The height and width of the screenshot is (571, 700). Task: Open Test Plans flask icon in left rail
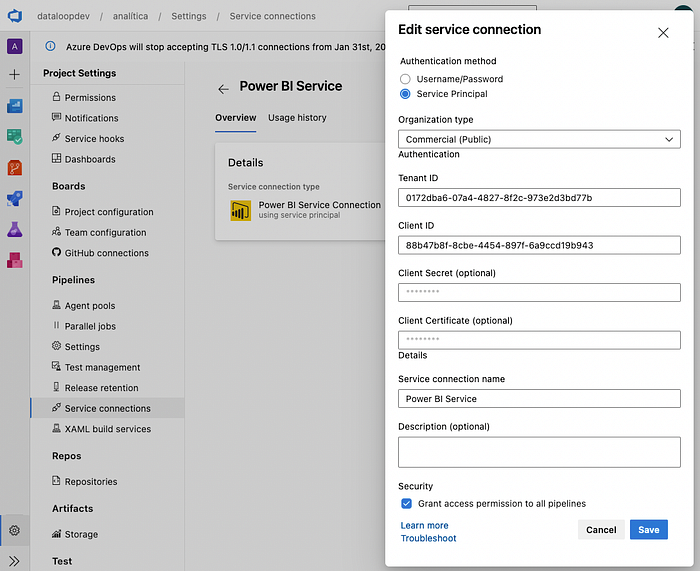(x=15, y=229)
